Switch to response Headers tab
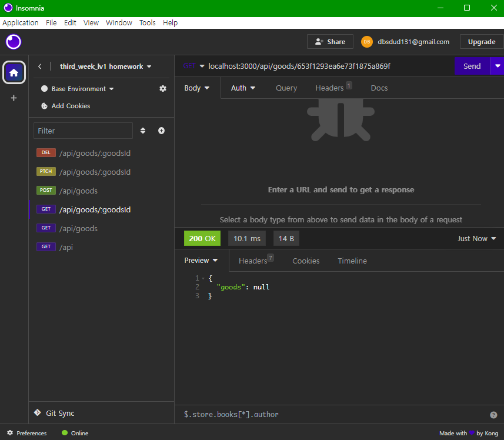The image size is (504, 440). click(256, 261)
